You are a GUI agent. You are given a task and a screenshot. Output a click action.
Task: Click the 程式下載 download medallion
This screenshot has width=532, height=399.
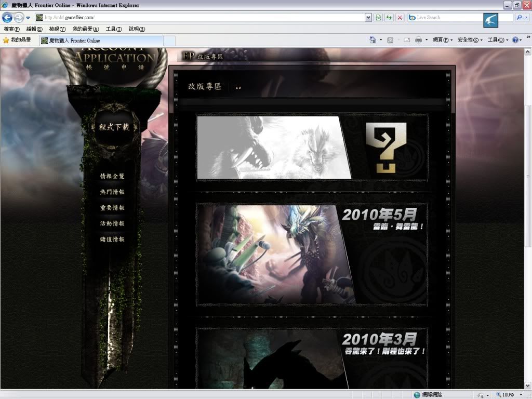coord(114,127)
